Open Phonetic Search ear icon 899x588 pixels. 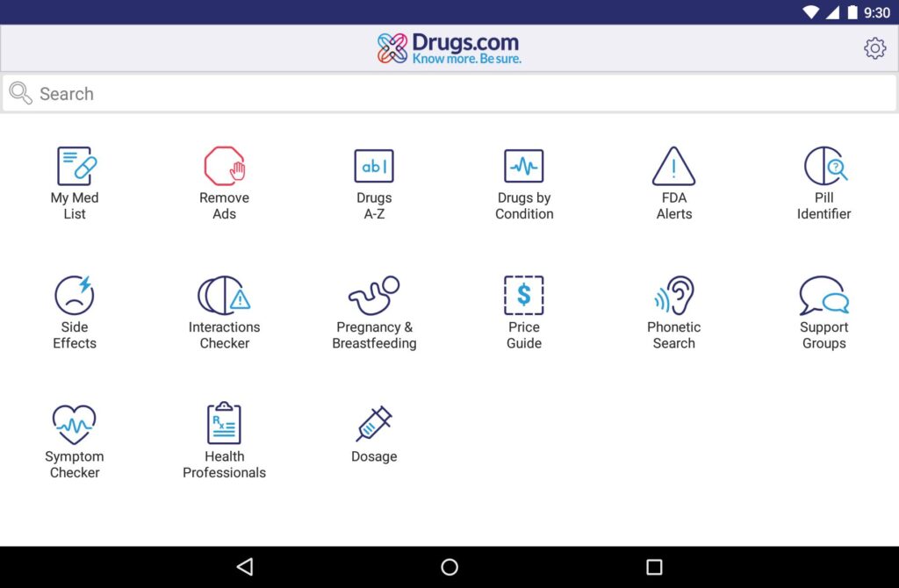click(x=674, y=295)
